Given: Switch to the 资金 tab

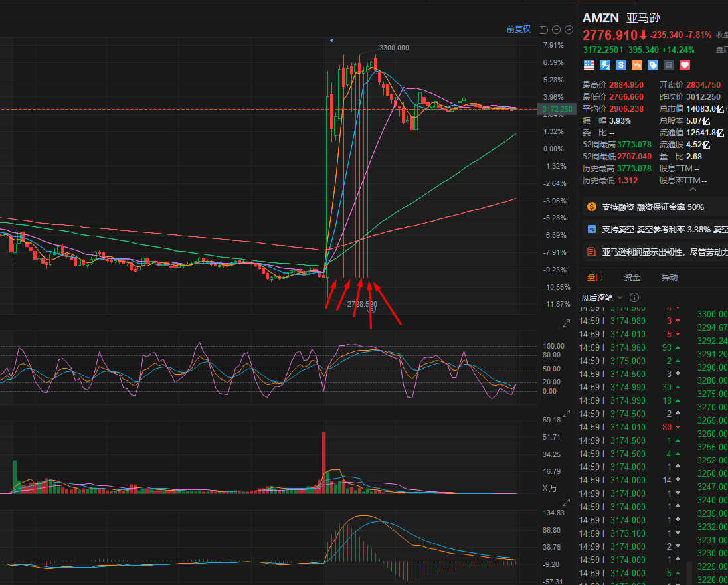Looking at the screenshot, I should (x=632, y=277).
